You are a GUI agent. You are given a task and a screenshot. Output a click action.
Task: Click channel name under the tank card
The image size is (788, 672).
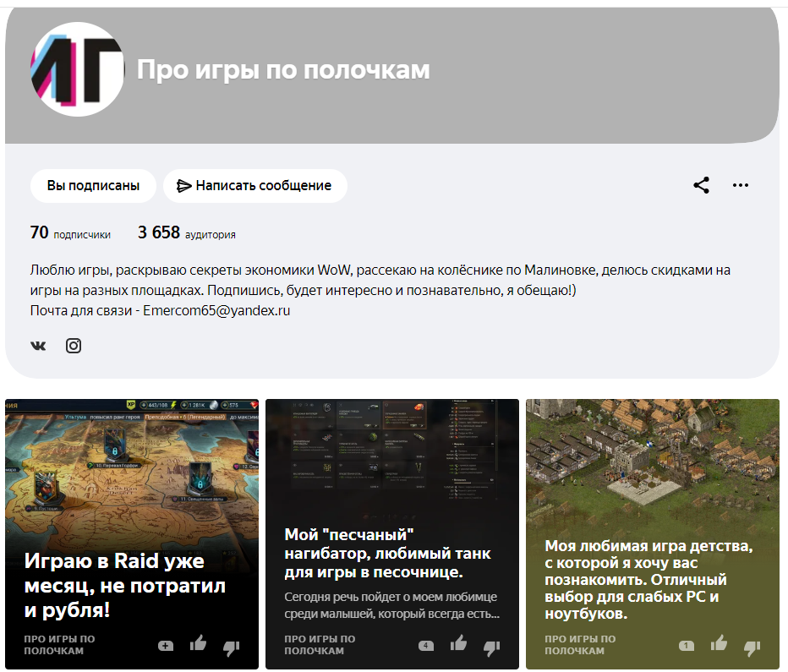(320, 645)
